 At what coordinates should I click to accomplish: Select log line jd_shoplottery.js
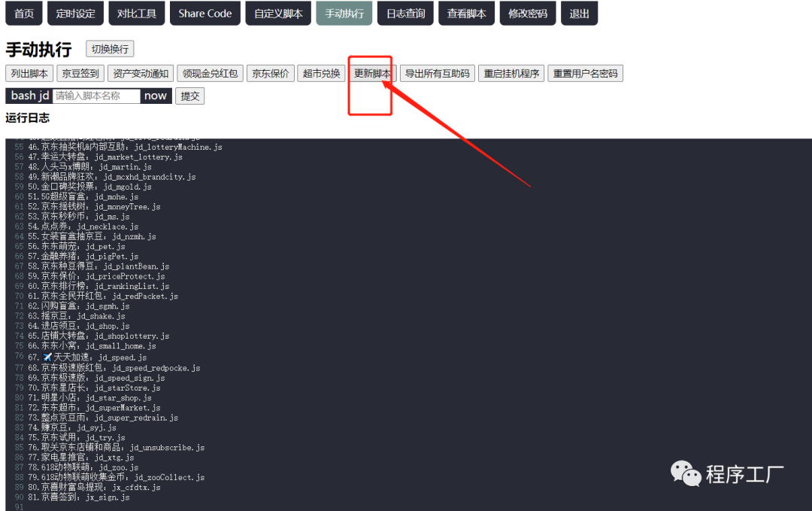[x=98, y=336]
